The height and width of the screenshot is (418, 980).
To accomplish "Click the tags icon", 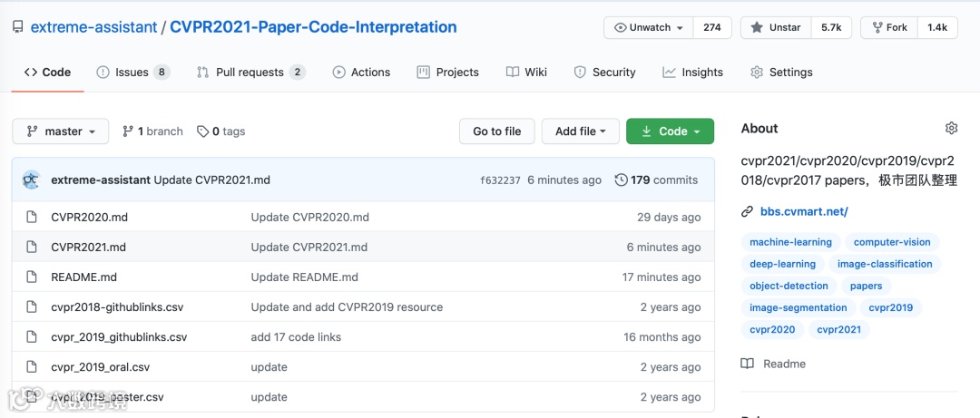I will [202, 131].
